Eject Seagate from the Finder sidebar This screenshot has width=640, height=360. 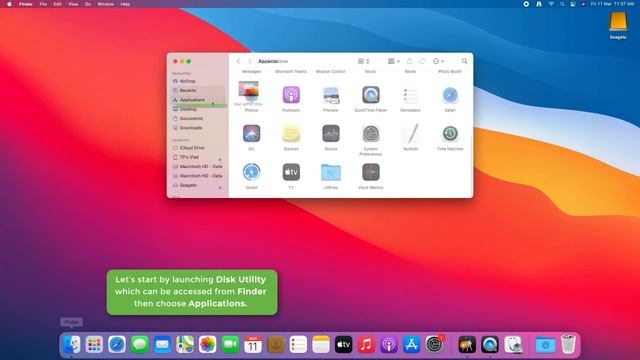(220, 187)
